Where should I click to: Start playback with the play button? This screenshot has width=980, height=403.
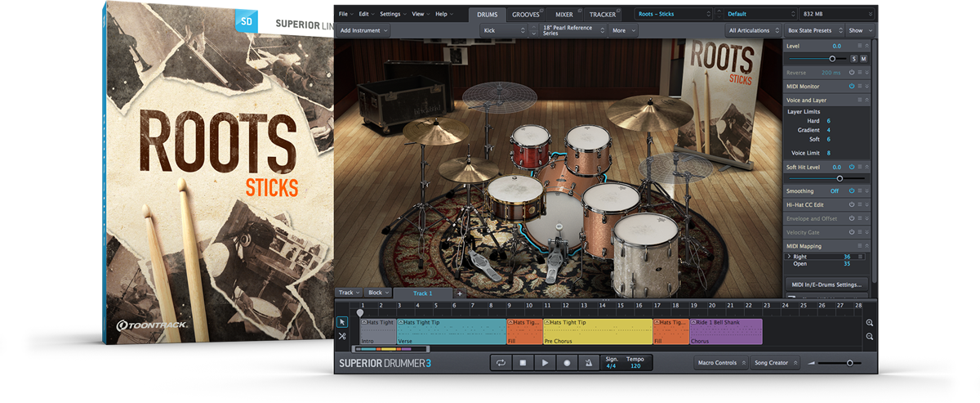pyautogui.click(x=545, y=363)
